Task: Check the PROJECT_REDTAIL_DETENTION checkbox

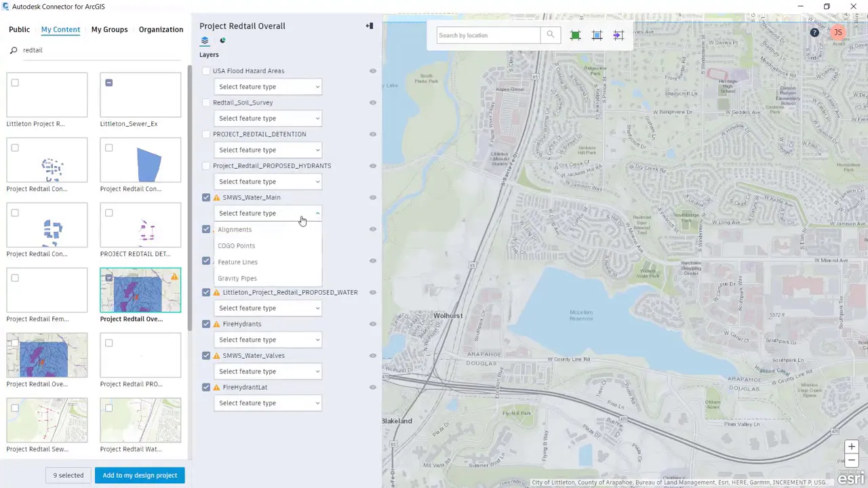Action: (206, 134)
